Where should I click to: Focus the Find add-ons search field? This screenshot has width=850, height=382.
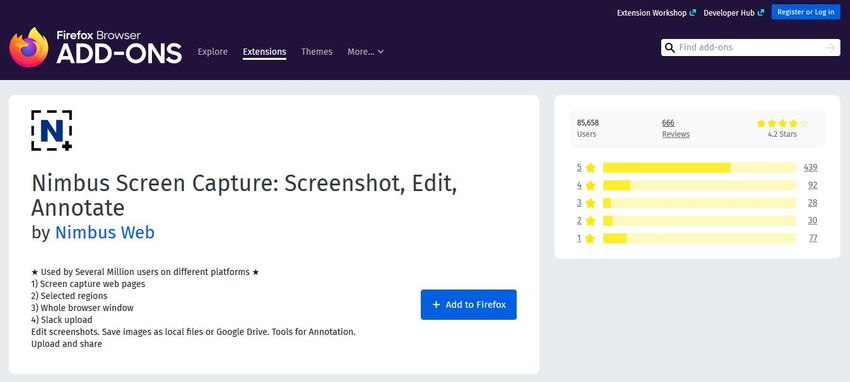tap(750, 48)
